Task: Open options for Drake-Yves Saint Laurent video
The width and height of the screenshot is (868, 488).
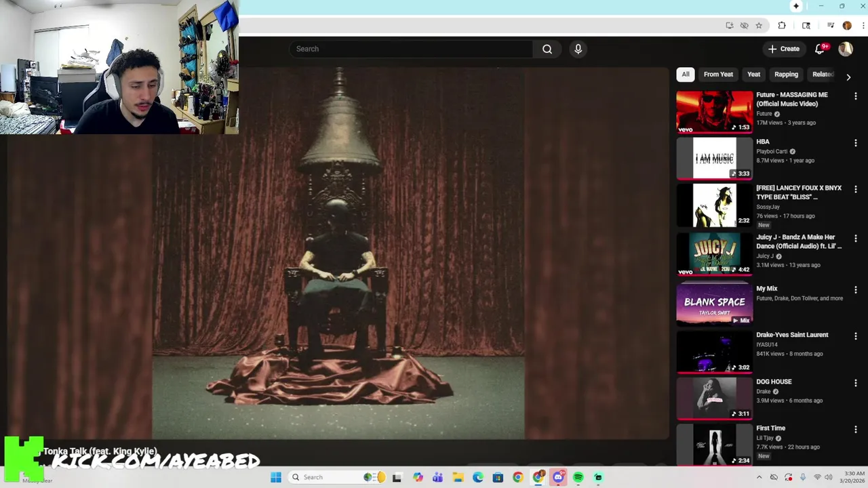Action: [856, 336]
